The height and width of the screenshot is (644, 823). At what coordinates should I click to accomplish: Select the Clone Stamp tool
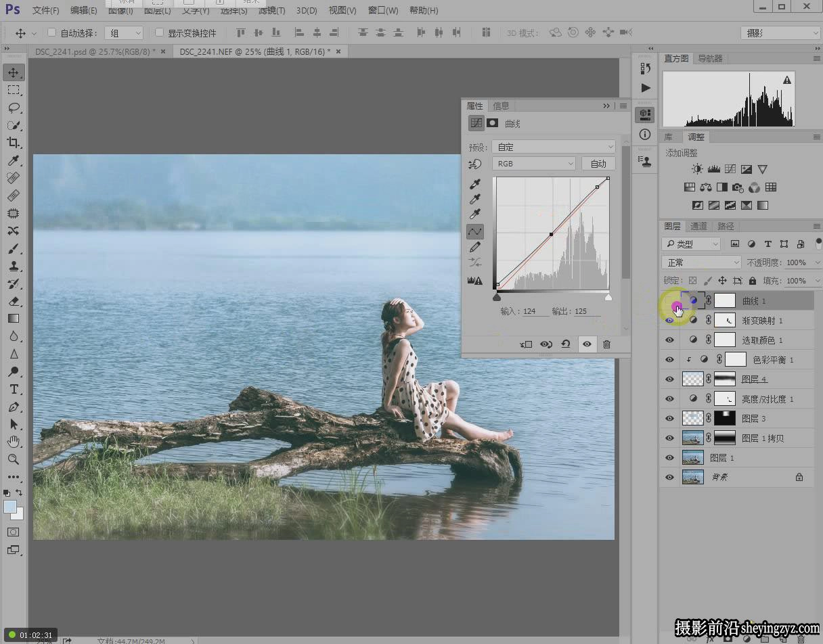pos(14,266)
